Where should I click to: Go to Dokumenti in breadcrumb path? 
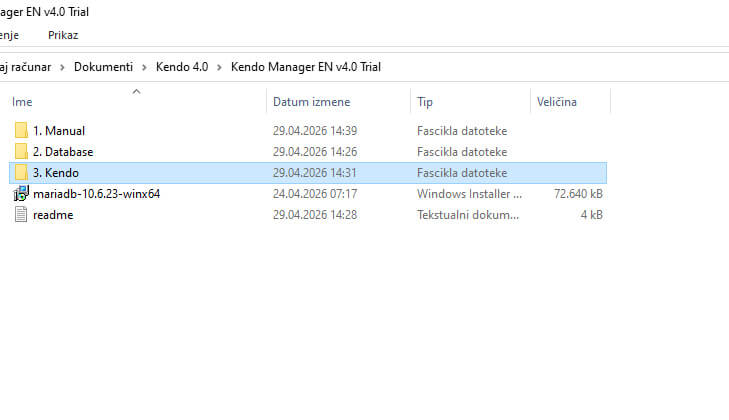pyautogui.click(x=103, y=67)
